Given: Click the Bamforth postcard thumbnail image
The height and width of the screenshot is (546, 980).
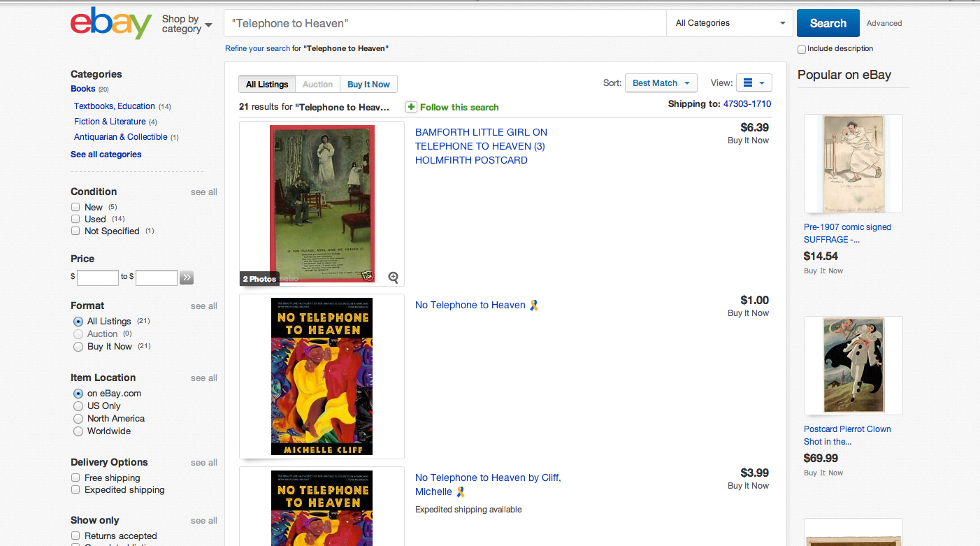Looking at the screenshot, I should (x=322, y=203).
